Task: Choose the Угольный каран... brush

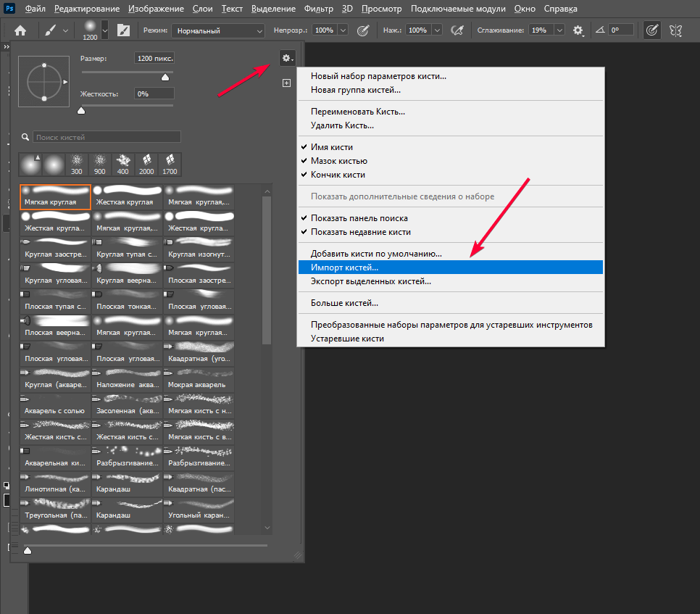Action: (x=199, y=510)
